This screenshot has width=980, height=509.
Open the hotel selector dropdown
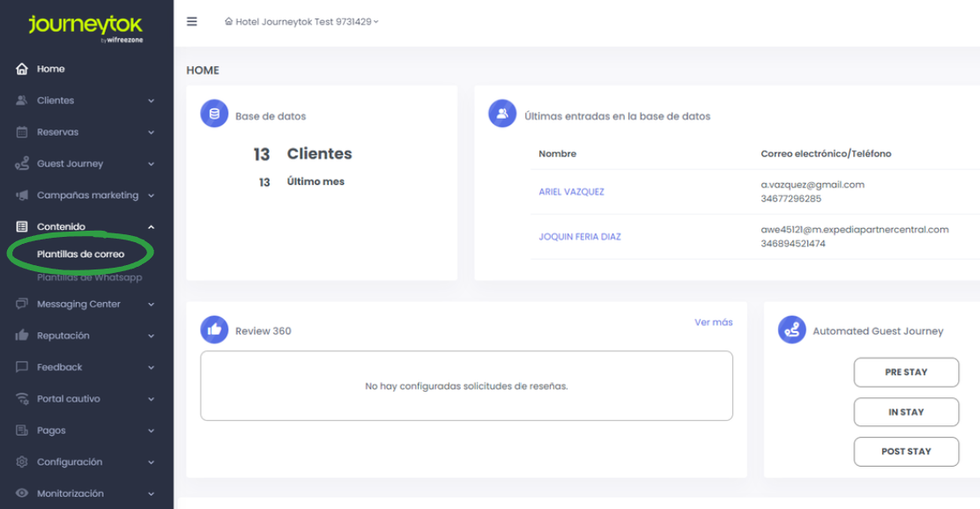(302, 22)
